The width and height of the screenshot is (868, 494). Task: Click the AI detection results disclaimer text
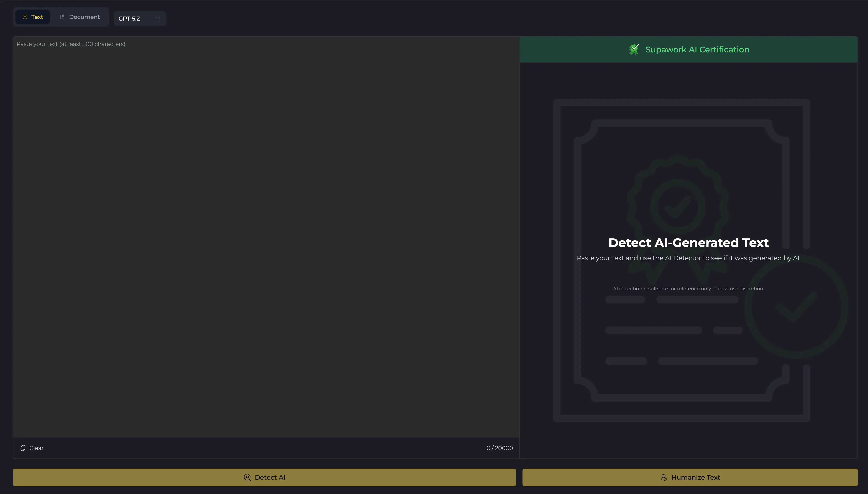coord(688,289)
